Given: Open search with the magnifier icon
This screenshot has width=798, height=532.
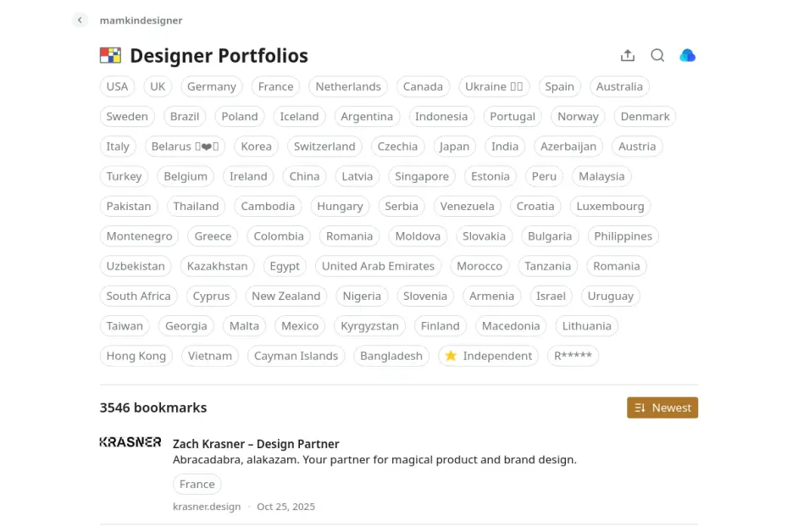Looking at the screenshot, I should click(657, 56).
